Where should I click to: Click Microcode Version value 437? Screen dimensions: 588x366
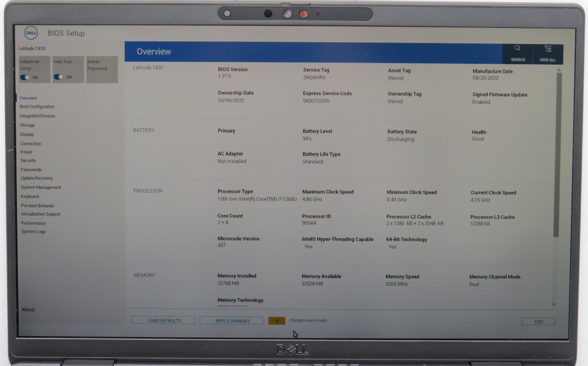(x=222, y=245)
